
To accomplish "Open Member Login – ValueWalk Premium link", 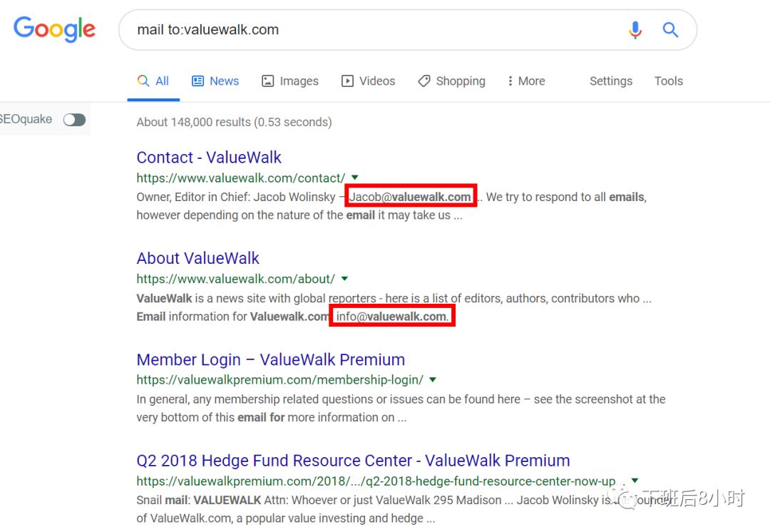I will tap(270, 359).
